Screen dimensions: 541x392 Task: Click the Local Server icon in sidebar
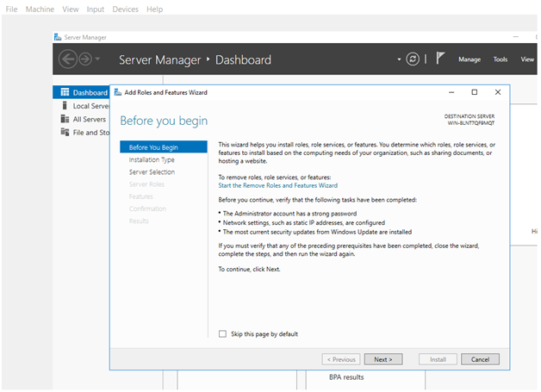coord(65,106)
